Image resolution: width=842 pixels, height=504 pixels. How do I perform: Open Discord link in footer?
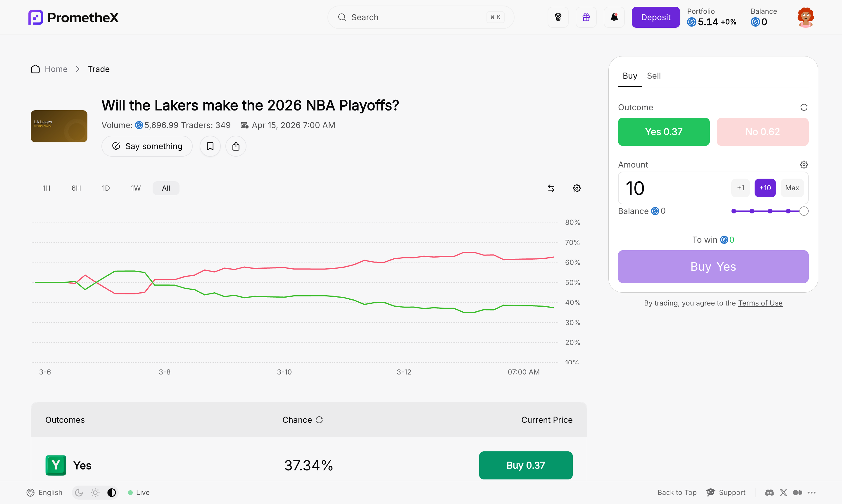(x=769, y=493)
